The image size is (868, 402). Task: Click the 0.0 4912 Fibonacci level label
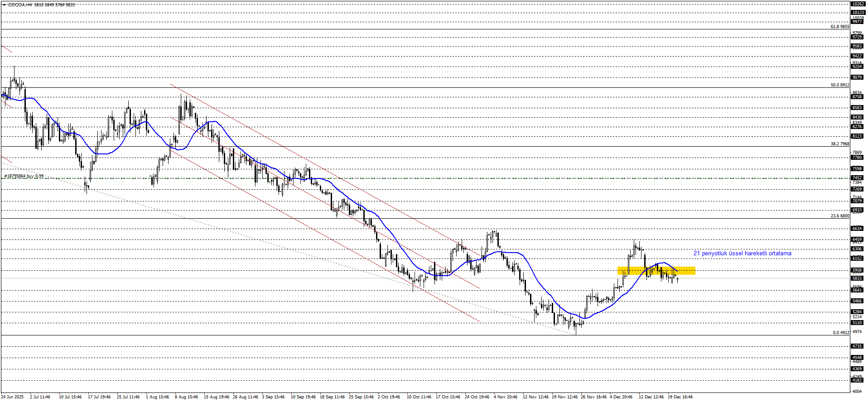(841, 333)
